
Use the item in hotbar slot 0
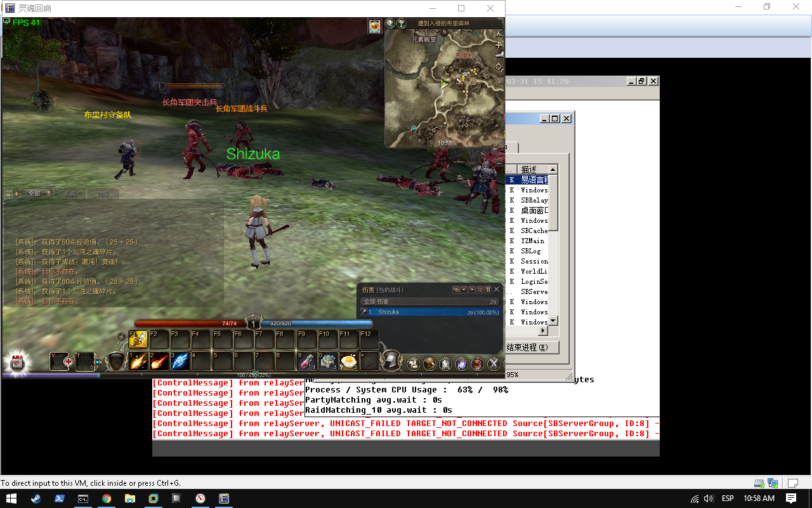tap(329, 361)
